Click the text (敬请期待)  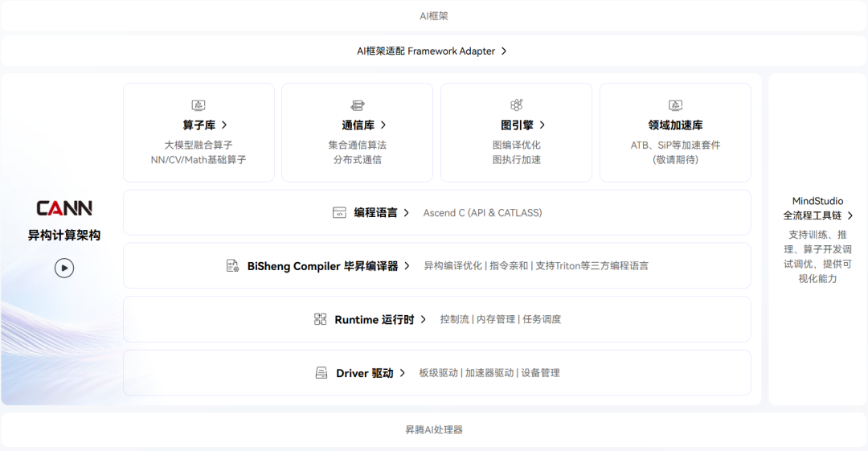click(675, 160)
